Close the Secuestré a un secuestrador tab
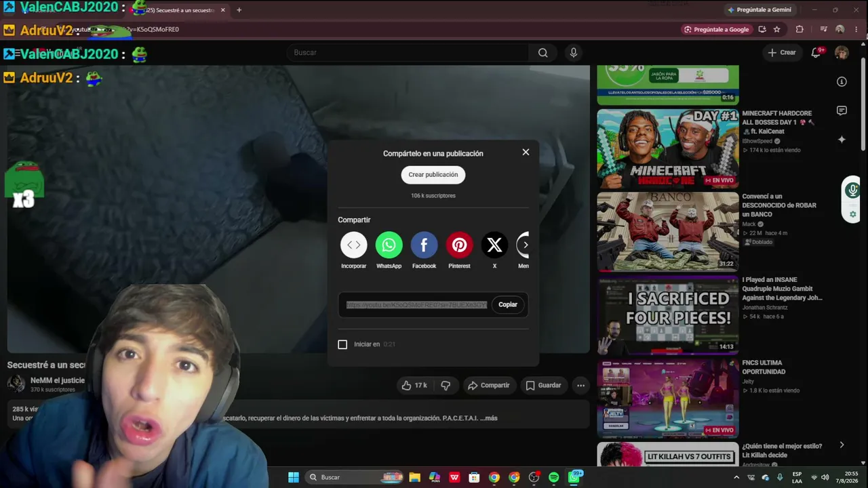 (222, 10)
